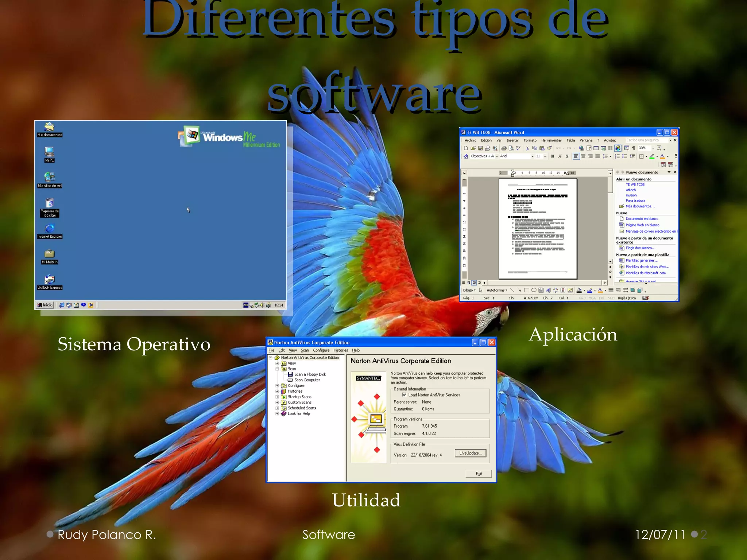Screen dimensions: 747x560
Task: Open the 30% zoom dropdown
Action: click(653, 148)
